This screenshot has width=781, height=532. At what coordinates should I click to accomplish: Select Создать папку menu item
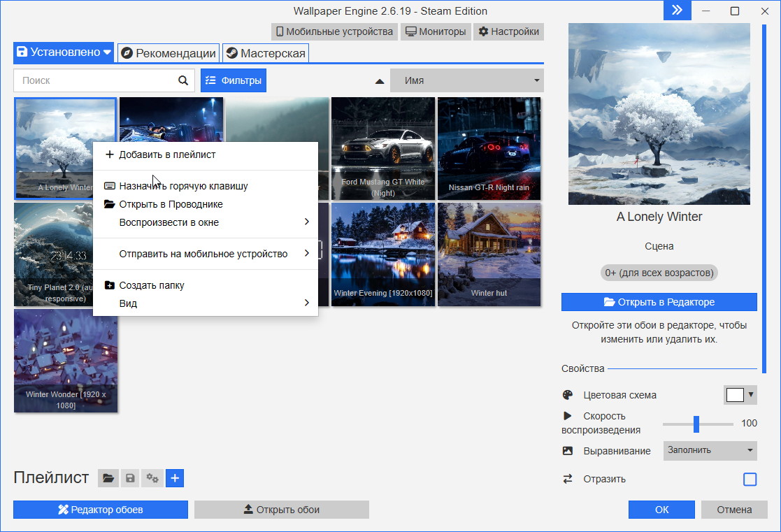(x=205, y=285)
